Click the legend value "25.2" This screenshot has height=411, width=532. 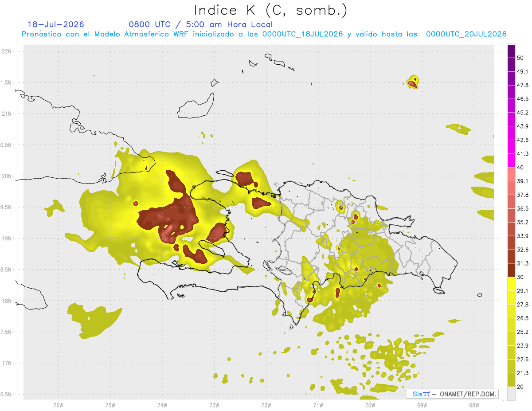[523, 332]
